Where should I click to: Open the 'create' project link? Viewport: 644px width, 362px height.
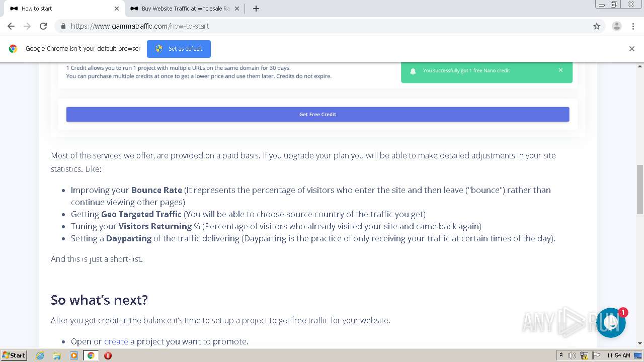click(x=116, y=341)
